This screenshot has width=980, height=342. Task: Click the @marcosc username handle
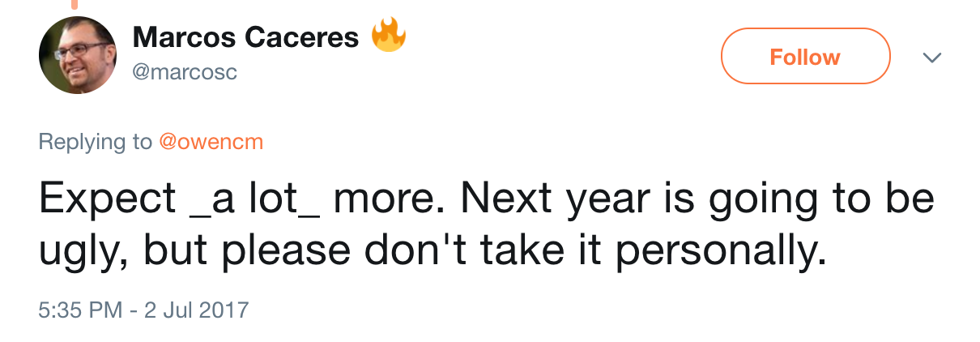(185, 72)
